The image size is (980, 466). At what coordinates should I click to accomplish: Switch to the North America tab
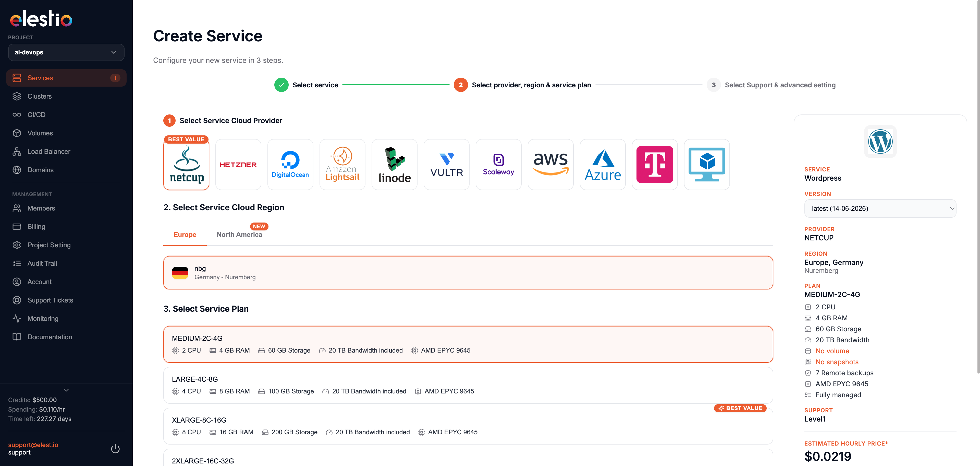pos(239,235)
